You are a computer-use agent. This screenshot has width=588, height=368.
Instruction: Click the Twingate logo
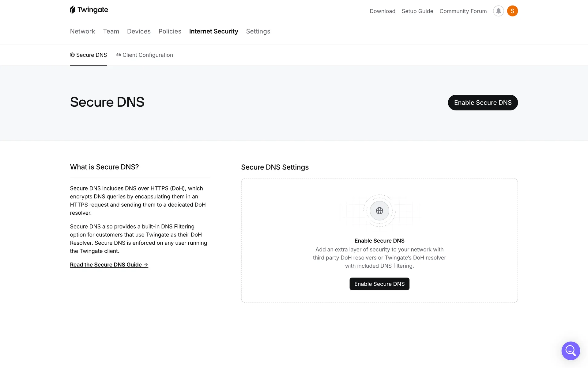tap(89, 10)
